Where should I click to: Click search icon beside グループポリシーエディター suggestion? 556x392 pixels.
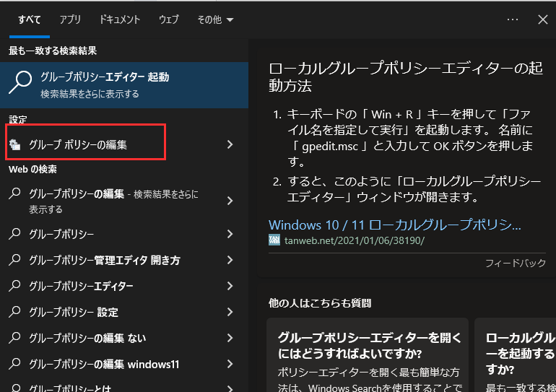(14, 286)
